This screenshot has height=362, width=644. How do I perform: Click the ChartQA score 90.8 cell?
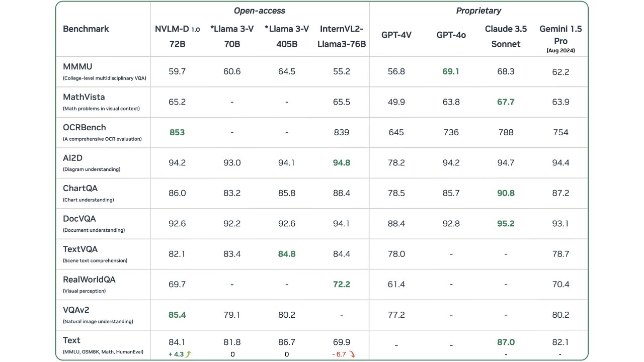[x=506, y=193]
